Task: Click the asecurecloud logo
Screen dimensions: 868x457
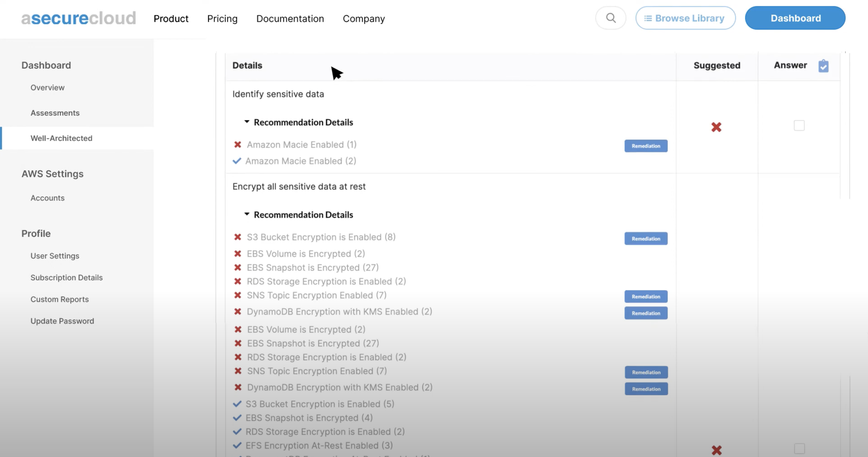Action: [78, 18]
